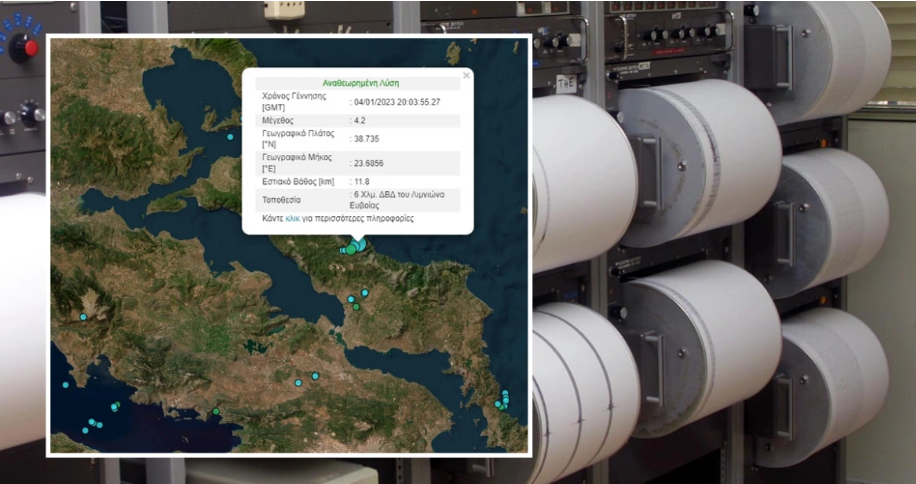Open the 'κλικ' link for more information

click(293, 218)
